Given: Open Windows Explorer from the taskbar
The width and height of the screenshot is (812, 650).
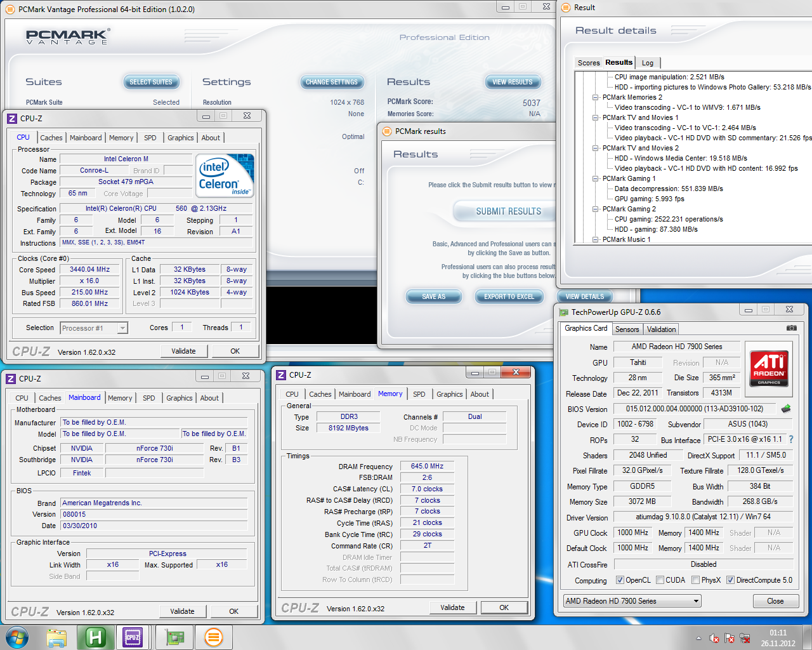Looking at the screenshot, I should [56, 637].
